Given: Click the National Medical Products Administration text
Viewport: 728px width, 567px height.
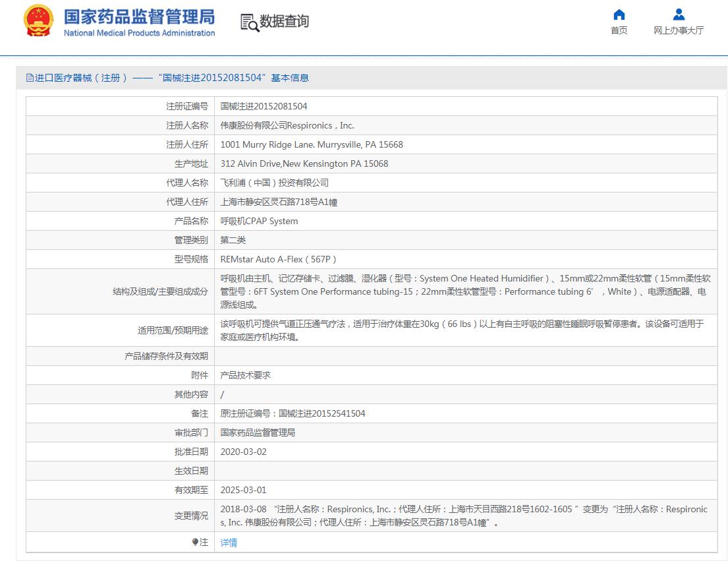Looking at the screenshot, I should click(139, 33).
